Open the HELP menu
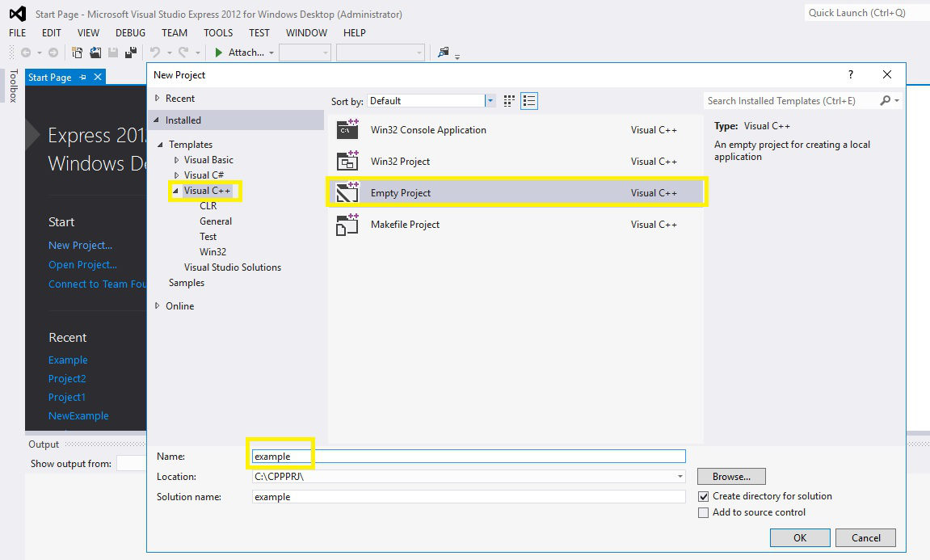 click(x=355, y=32)
